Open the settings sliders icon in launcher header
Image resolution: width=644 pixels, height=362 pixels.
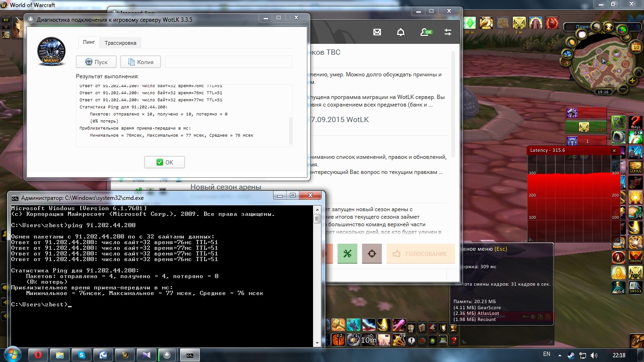[448, 32]
